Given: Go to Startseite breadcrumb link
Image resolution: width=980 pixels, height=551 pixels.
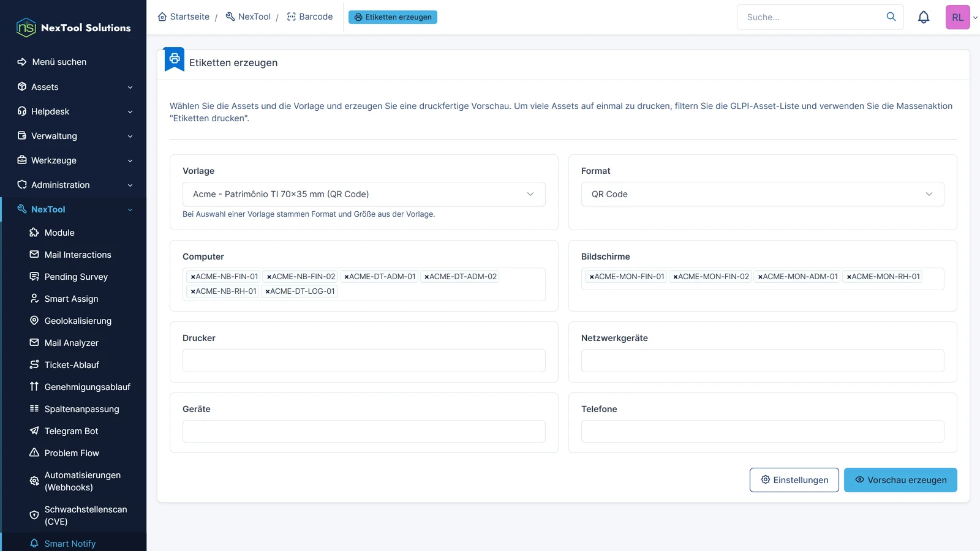Looking at the screenshot, I should tap(184, 17).
